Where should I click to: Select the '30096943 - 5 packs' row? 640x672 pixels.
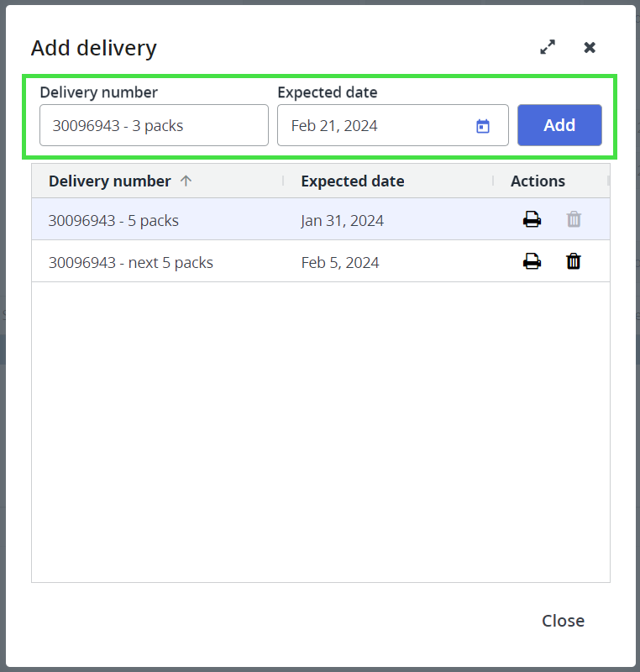click(x=113, y=221)
